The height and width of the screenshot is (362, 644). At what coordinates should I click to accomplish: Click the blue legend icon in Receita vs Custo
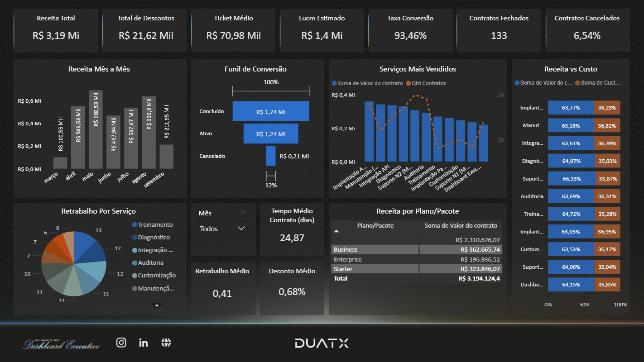pos(518,83)
